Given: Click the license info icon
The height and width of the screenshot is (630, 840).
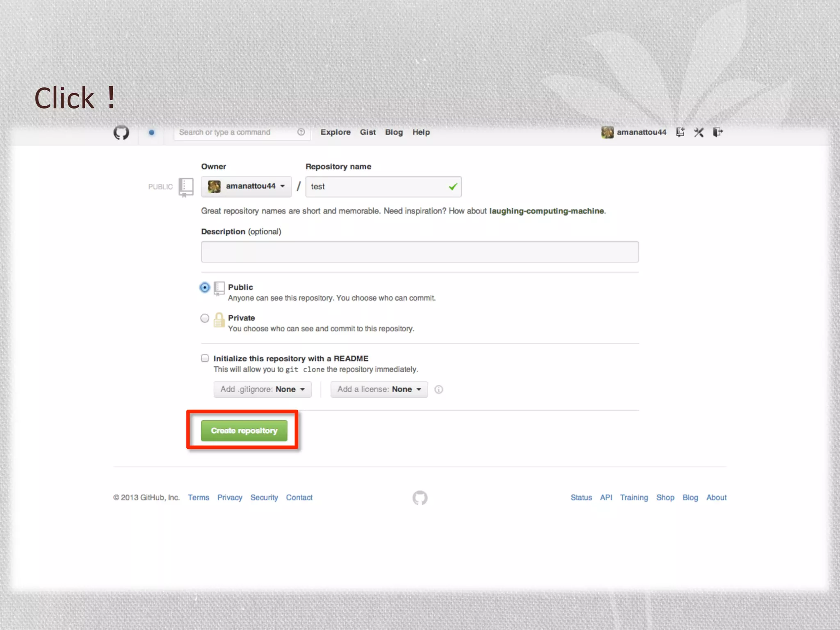Looking at the screenshot, I should (438, 390).
